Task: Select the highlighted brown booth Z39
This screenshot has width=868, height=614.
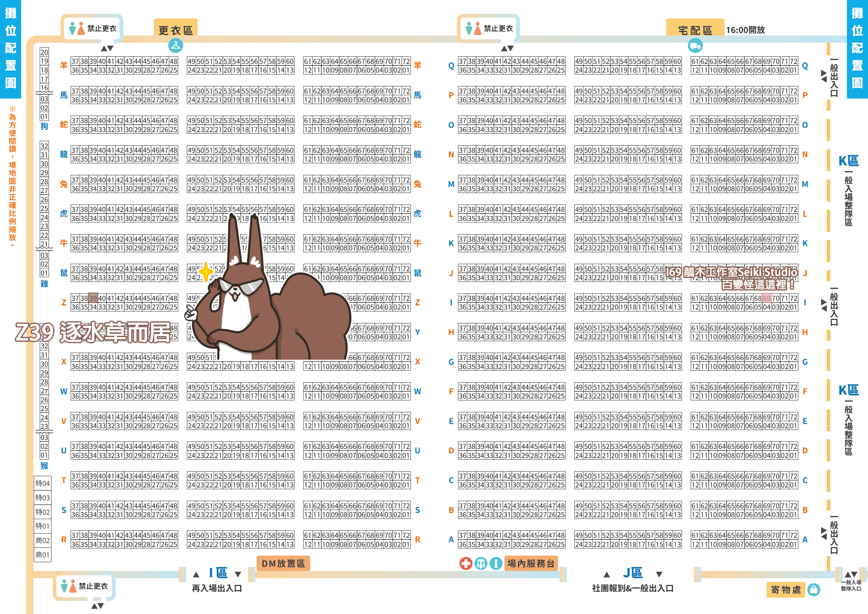Action: coord(93,298)
